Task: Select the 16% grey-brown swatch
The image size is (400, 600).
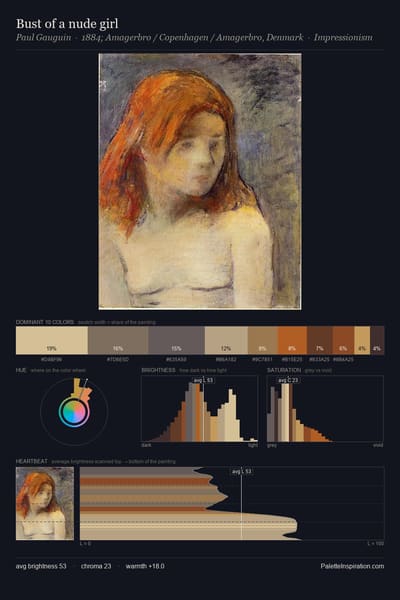Action: [x=118, y=340]
